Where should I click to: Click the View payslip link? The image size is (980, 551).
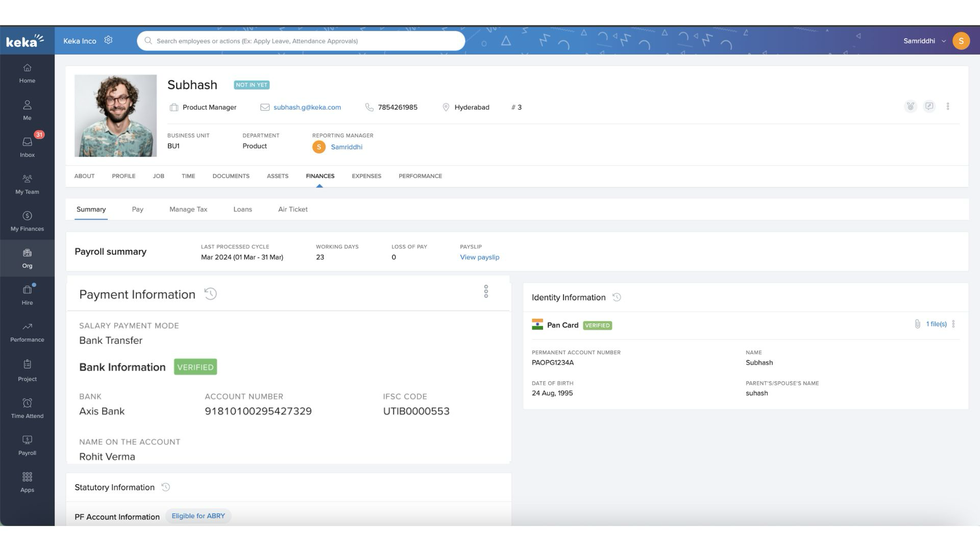click(479, 257)
